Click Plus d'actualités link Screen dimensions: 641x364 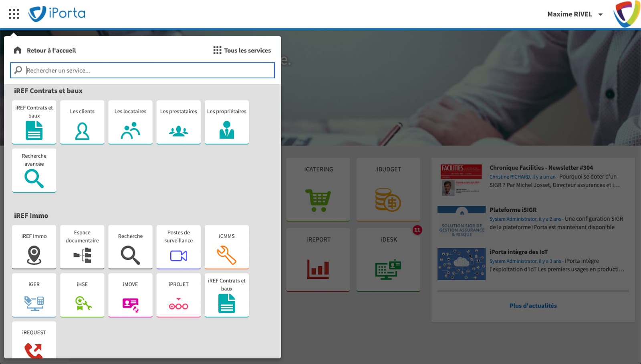pyautogui.click(x=533, y=306)
